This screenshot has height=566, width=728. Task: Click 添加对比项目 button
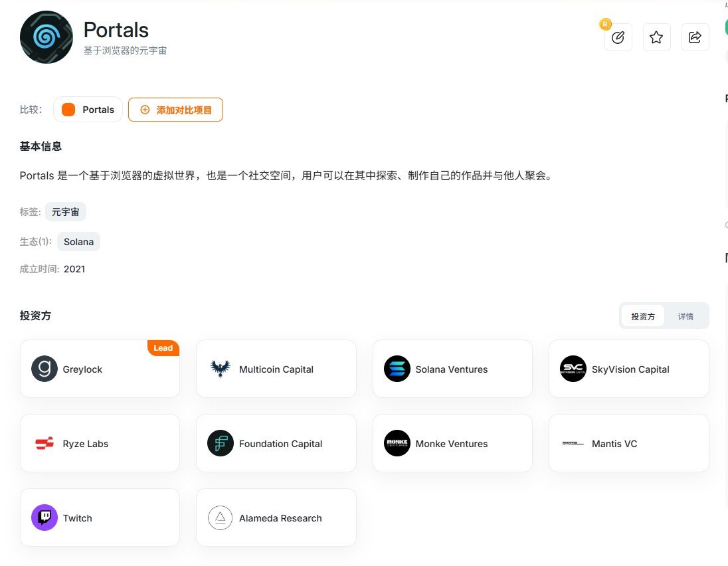[175, 110]
